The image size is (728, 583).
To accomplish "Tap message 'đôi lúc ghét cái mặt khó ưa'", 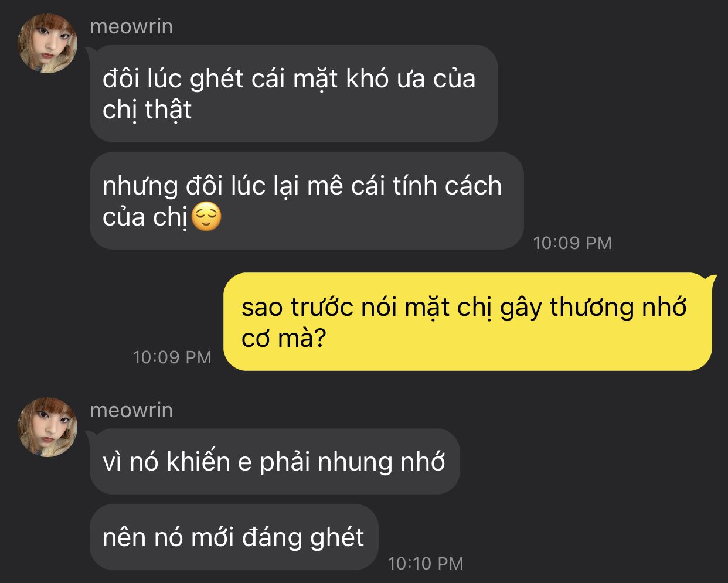I will 294,94.
